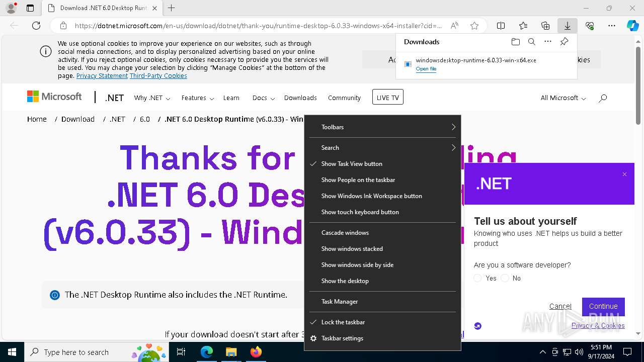Viewport: 644px width, 362px height.
Task: View site information lock icon
Action: tap(63, 26)
